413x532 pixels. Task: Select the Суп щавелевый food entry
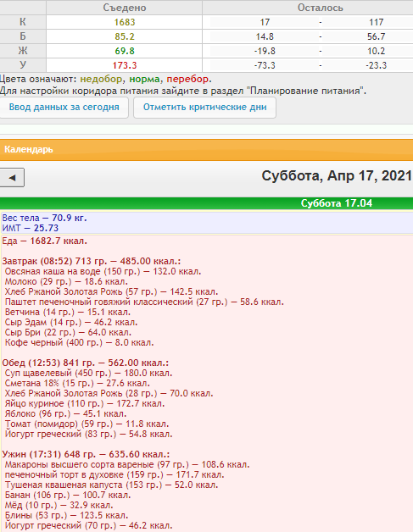coord(88,373)
